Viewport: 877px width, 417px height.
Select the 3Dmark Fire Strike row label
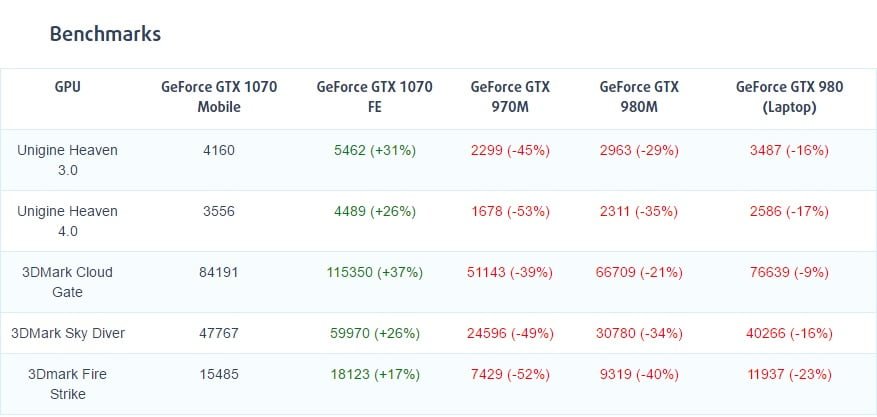tap(68, 384)
